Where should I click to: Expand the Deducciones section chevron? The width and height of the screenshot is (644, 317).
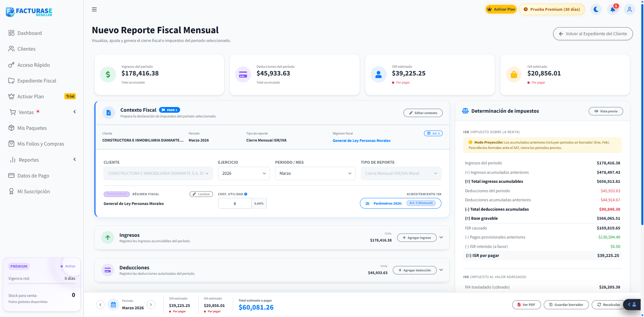(441, 270)
